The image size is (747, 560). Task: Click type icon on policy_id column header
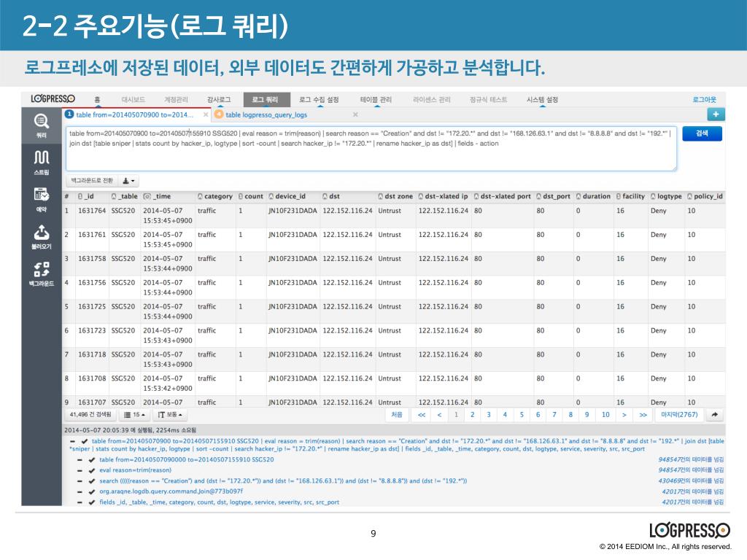690,196
